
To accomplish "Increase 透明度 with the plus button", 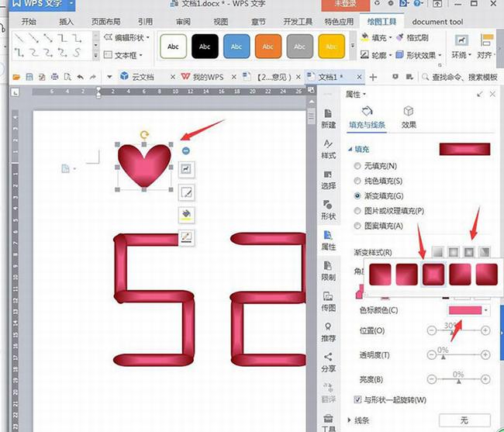I will click(485, 355).
